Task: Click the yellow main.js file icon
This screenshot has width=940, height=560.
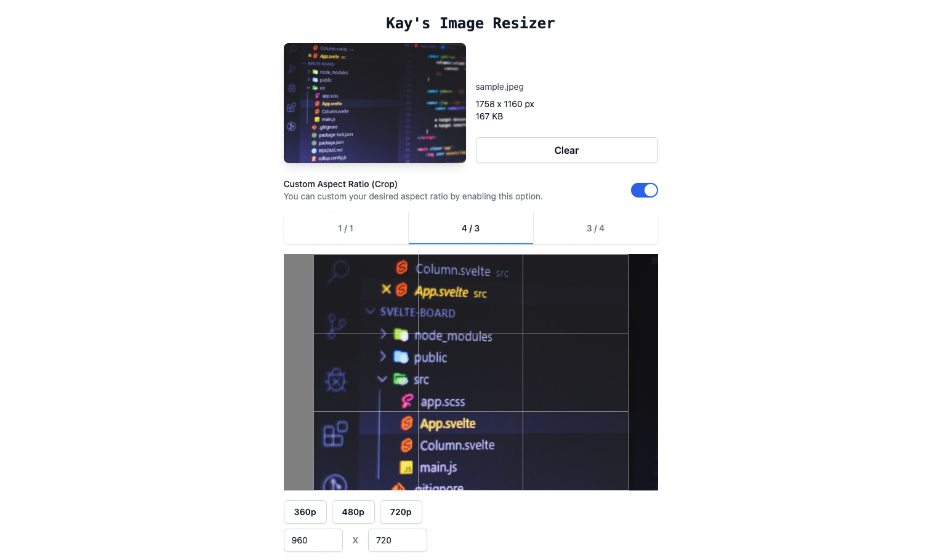Action: (x=406, y=468)
